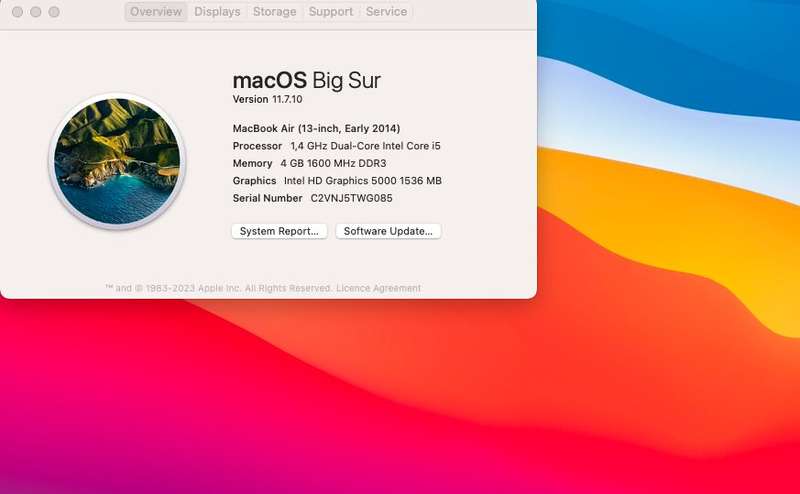
Task: Close the About This Mac window
Action: [17, 12]
